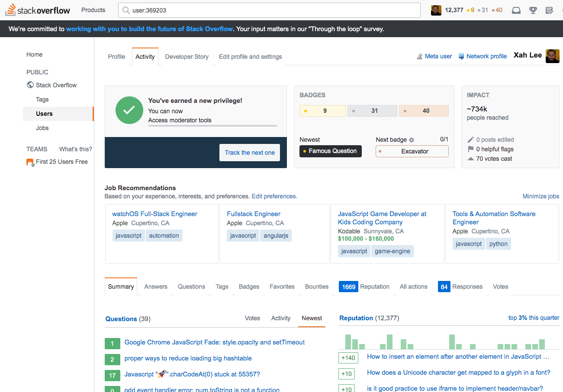Open the Next badge gear settings
Screen dimensions: 563x392
pyautogui.click(x=412, y=140)
